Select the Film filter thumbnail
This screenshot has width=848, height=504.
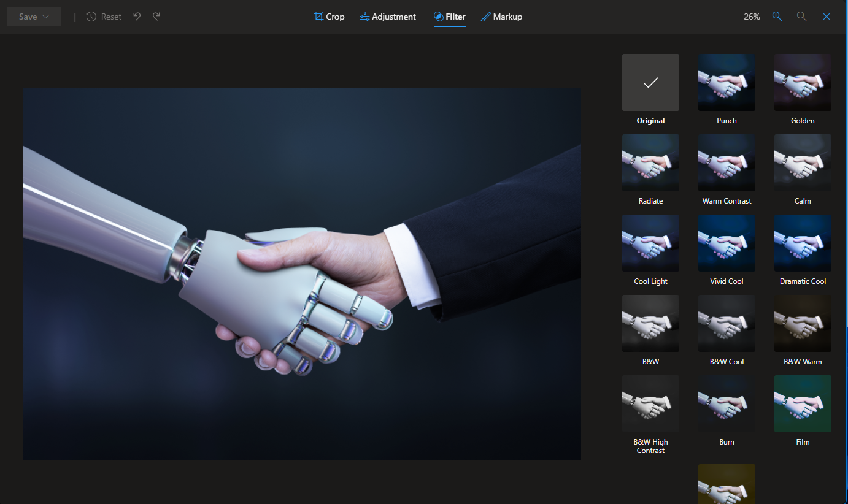(x=803, y=404)
